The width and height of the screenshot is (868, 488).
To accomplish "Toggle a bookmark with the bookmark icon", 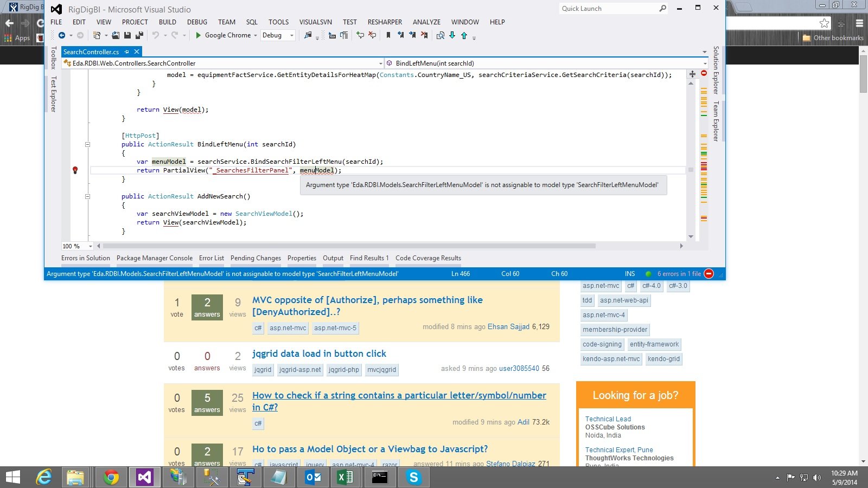I will (x=388, y=35).
